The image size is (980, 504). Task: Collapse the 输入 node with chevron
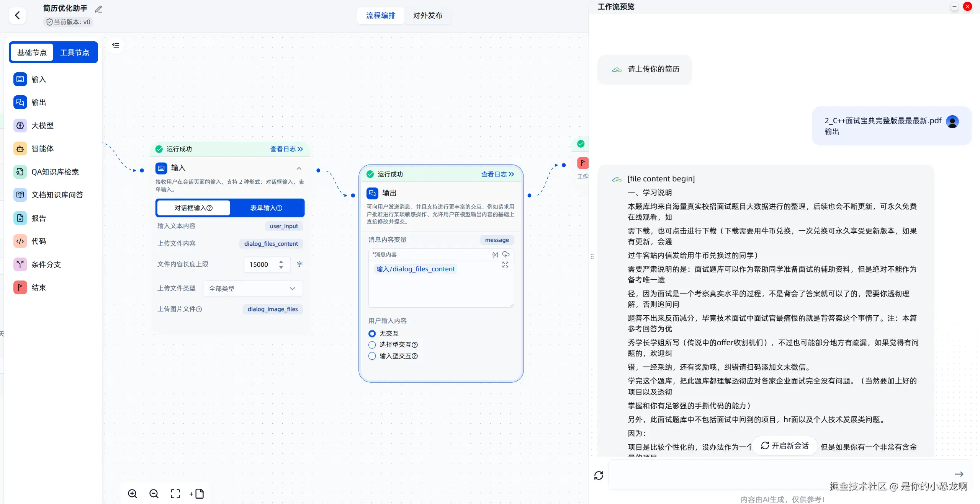click(x=299, y=168)
